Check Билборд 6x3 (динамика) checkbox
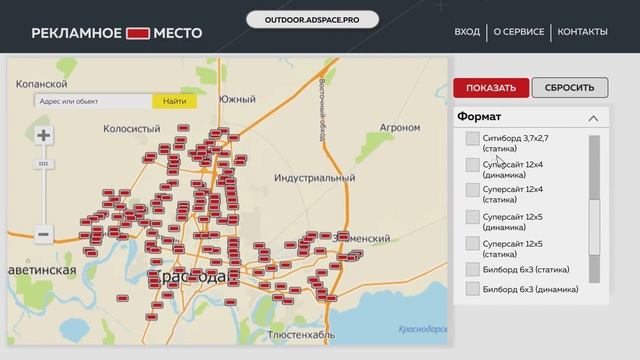This screenshot has width=640, height=360. pos(473,289)
